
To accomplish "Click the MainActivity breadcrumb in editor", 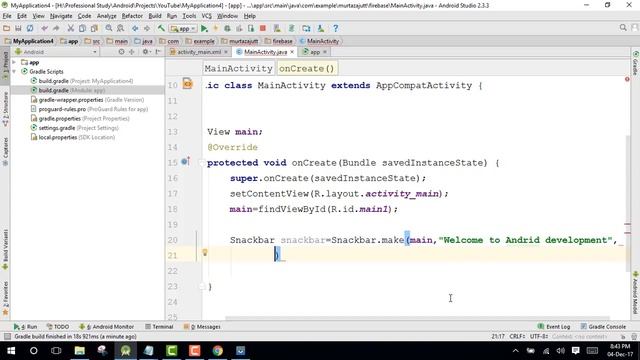I will pos(238,69).
